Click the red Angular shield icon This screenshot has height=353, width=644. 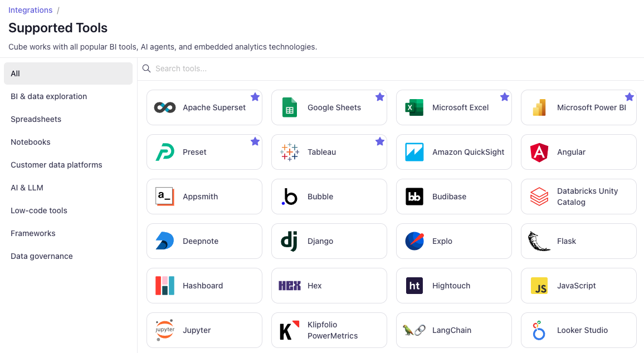pos(539,153)
